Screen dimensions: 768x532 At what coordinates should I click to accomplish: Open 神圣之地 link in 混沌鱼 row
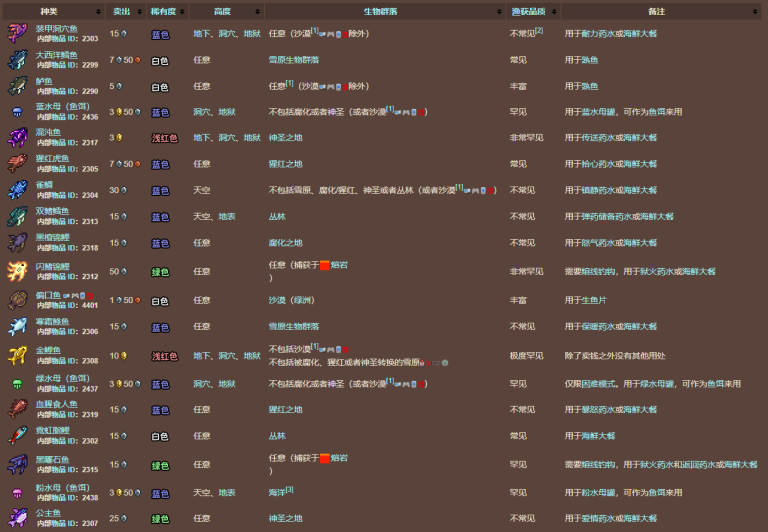click(x=286, y=138)
